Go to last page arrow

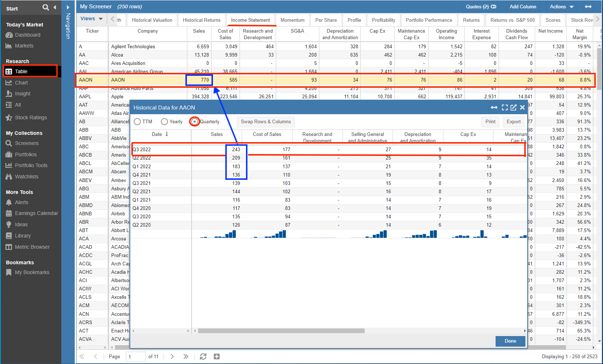click(186, 356)
